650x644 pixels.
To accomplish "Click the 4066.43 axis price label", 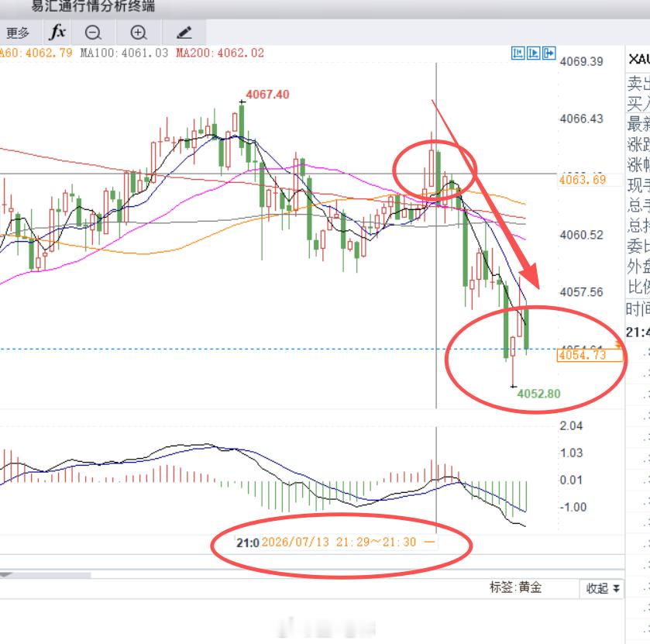I will point(581,119).
